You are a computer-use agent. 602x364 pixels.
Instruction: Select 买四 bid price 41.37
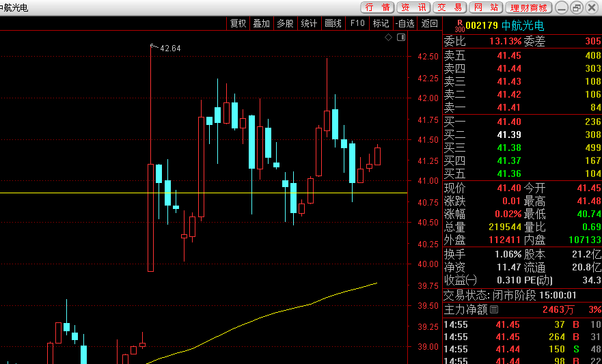click(509, 160)
